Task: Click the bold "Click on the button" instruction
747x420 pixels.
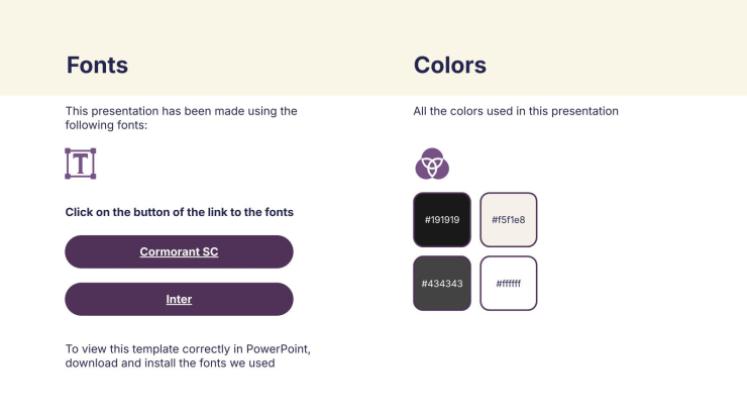Action: click(x=179, y=212)
